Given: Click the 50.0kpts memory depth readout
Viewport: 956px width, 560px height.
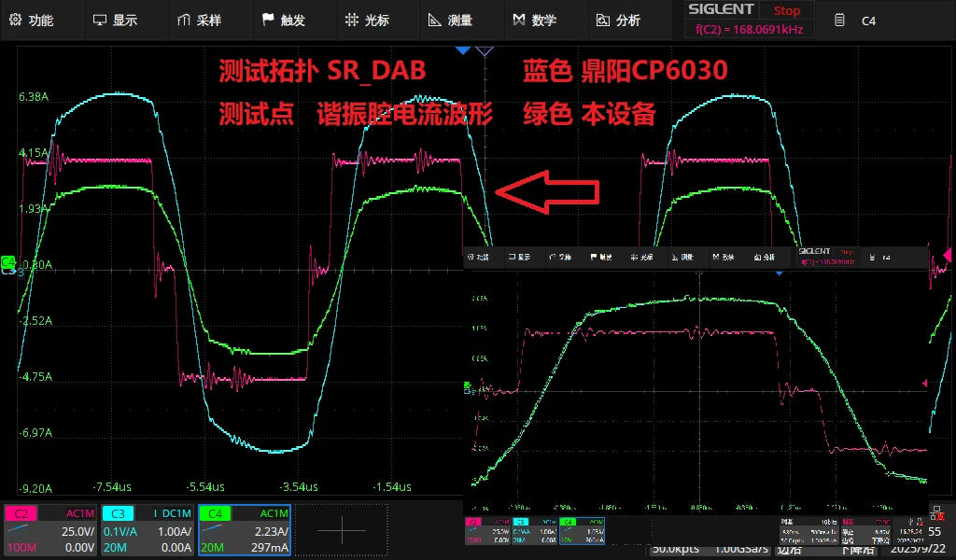Looking at the screenshot, I should (x=676, y=549).
